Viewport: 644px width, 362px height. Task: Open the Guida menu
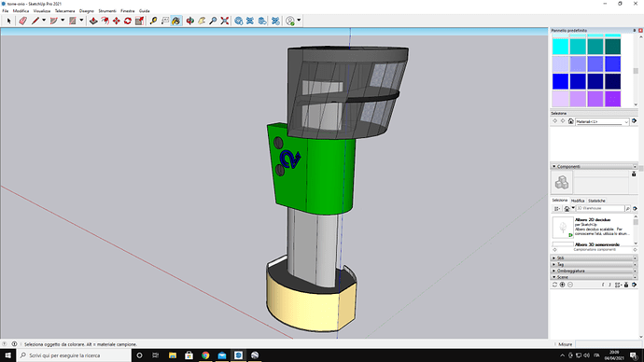point(144,11)
